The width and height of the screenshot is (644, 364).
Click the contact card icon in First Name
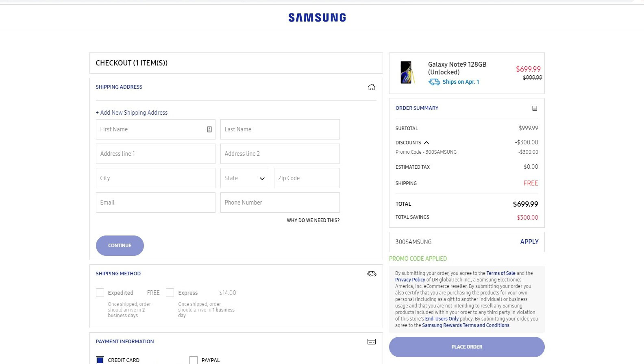coord(209,129)
